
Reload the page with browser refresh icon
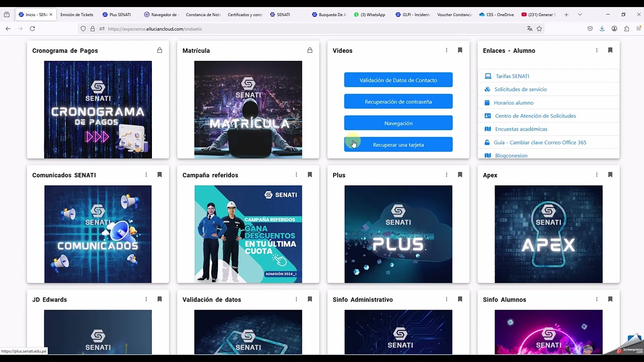click(x=32, y=29)
